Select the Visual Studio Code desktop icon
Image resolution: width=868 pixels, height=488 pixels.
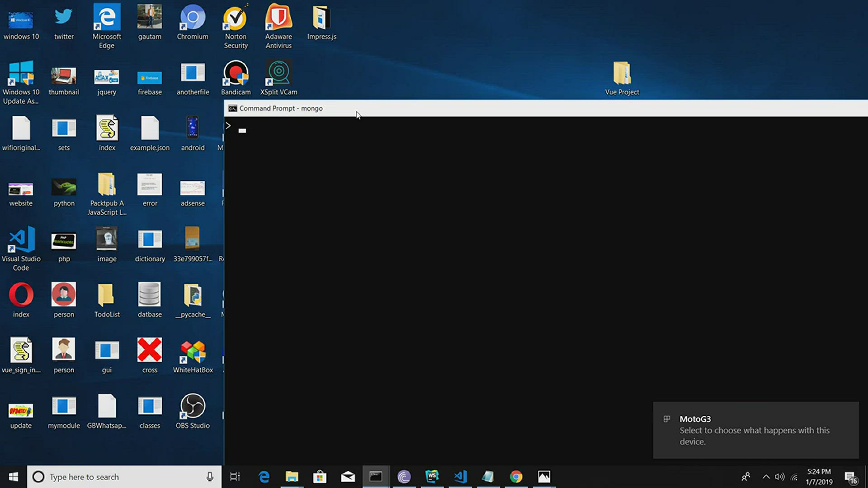click(x=21, y=239)
